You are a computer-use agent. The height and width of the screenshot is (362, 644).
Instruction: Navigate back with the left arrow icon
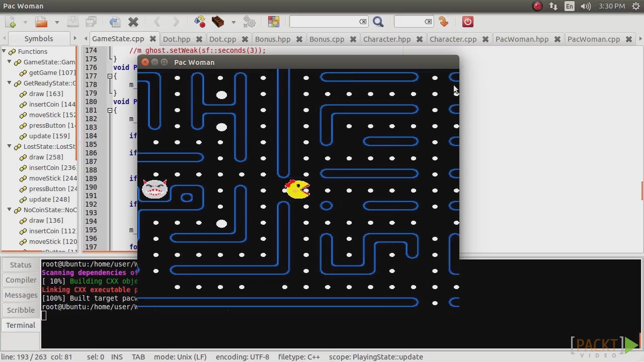click(156, 22)
